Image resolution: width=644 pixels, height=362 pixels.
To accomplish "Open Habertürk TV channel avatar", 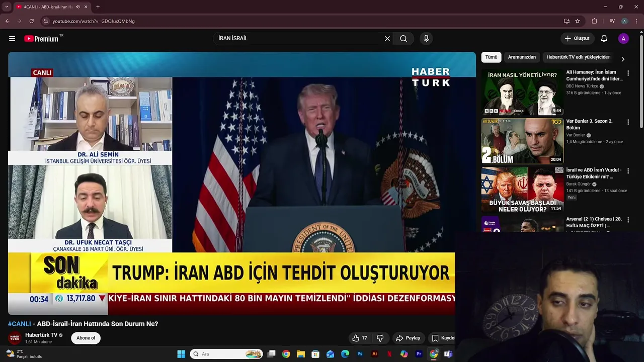I will coord(15,338).
